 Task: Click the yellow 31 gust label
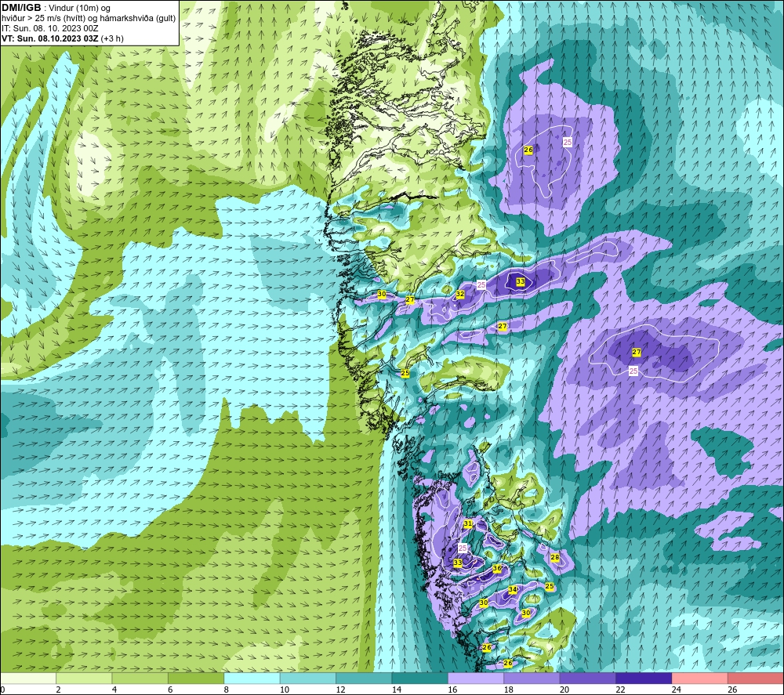click(468, 523)
